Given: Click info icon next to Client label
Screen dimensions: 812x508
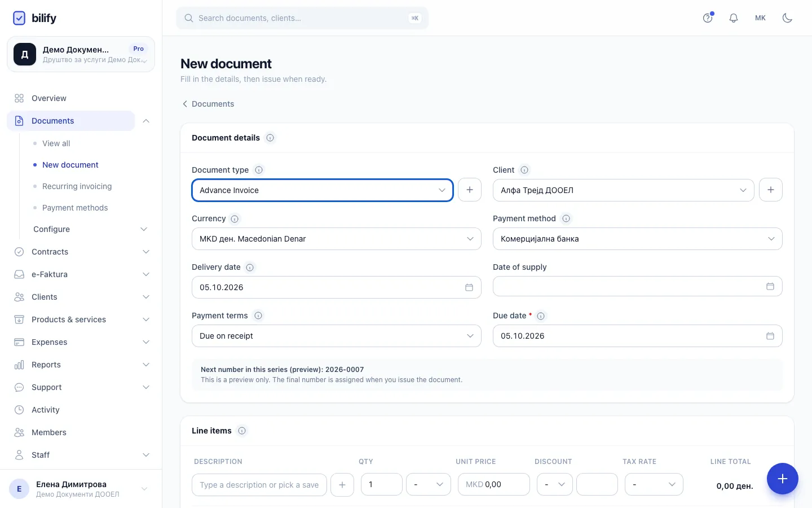Looking at the screenshot, I should click(x=524, y=170).
